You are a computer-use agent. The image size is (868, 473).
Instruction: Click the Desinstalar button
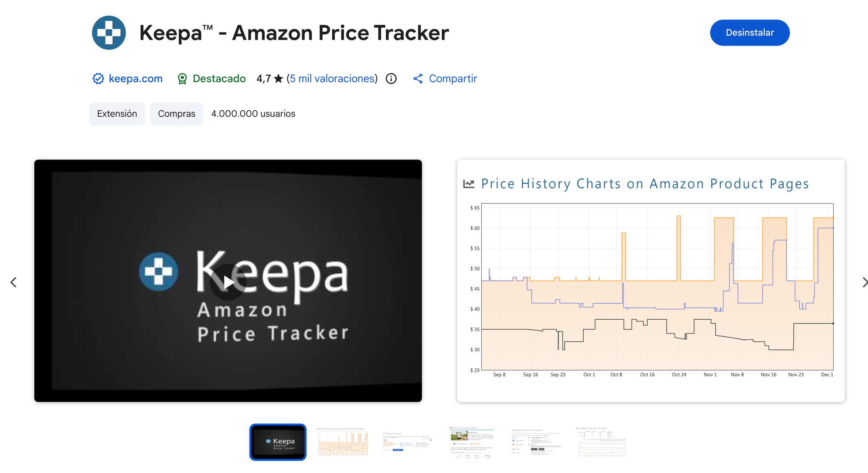coord(750,33)
